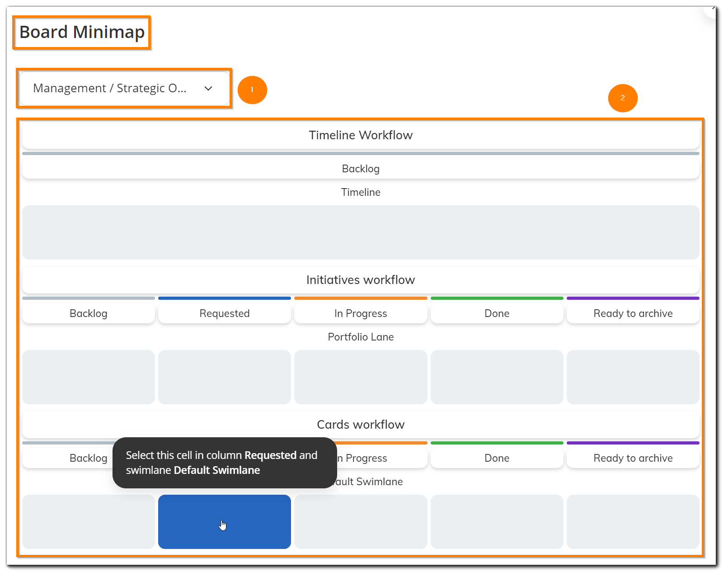Image resolution: width=728 pixels, height=577 pixels.
Task: Select Default Swimlane cell under Cards Ready to archive
Action: click(x=633, y=521)
